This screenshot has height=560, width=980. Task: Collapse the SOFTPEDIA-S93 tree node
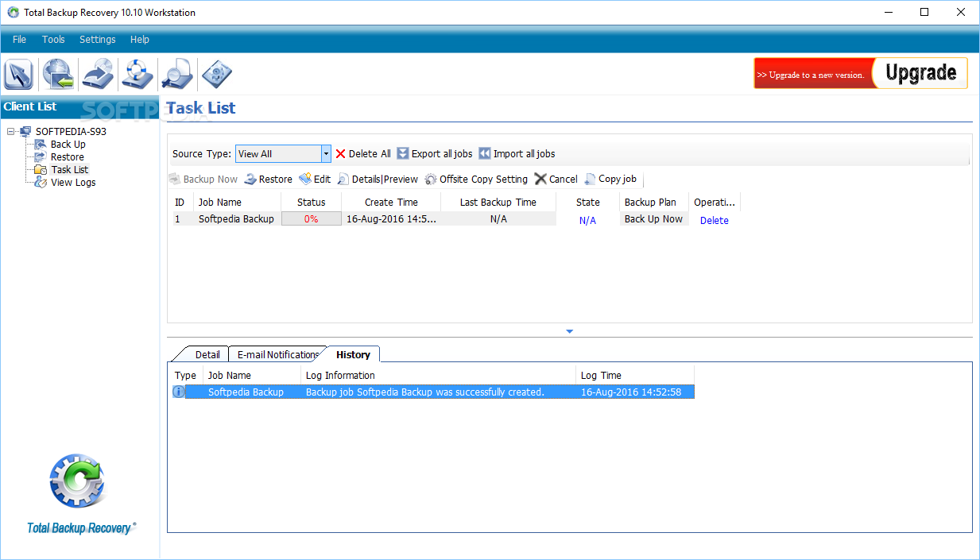tap(10, 132)
